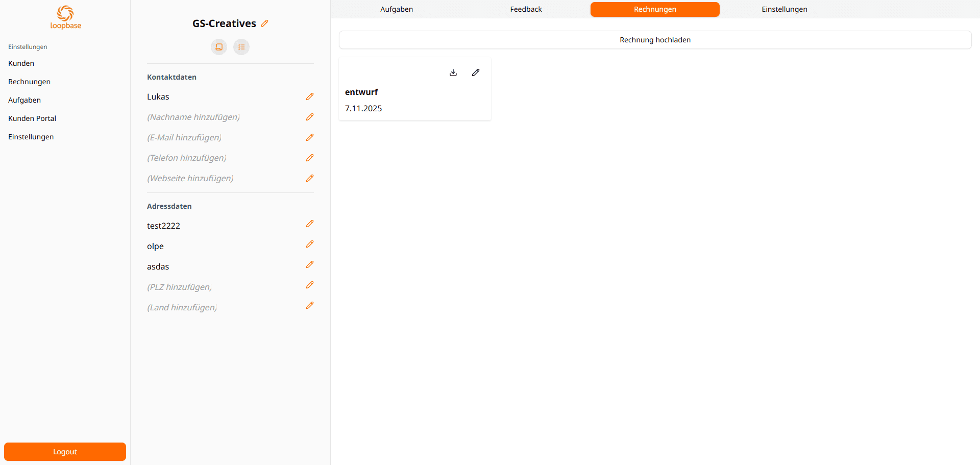Open the Feedback tab

(526, 9)
